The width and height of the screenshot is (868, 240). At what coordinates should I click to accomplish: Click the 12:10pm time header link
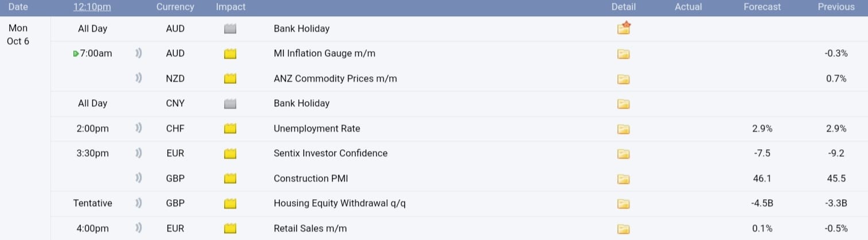tap(92, 7)
